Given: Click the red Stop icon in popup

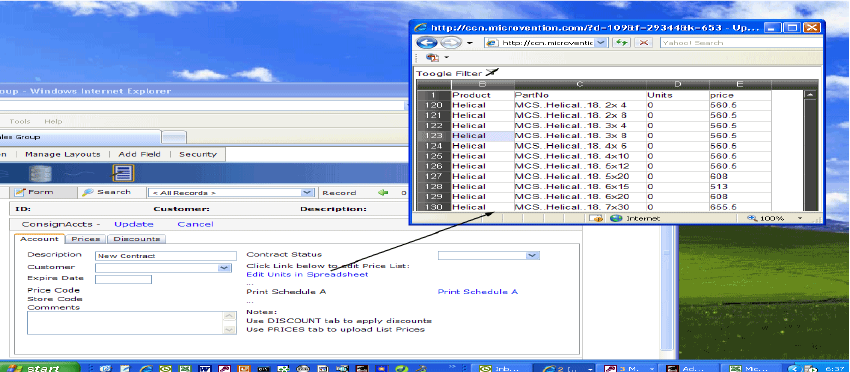Looking at the screenshot, I should tap(643, 43).
